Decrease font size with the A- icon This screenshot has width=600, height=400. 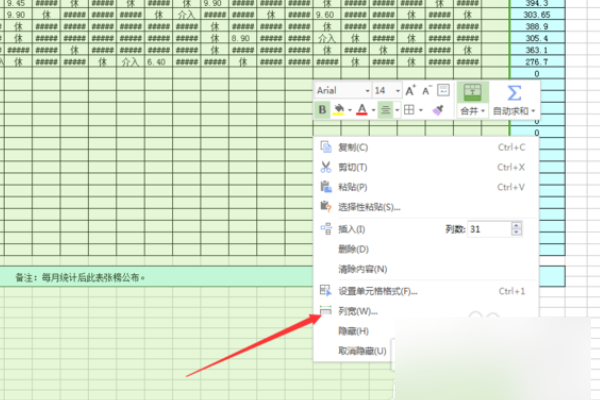(x=427, y=91)
